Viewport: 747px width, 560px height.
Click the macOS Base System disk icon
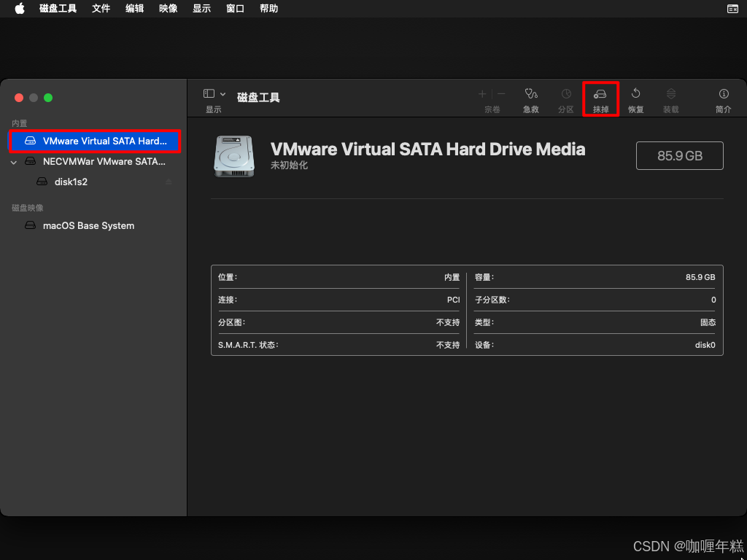pos(31,226)
